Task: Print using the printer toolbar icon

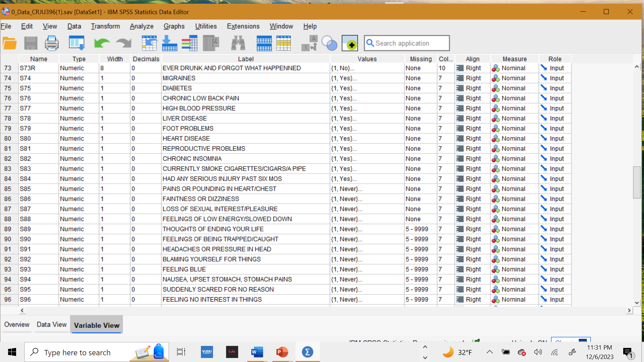Action: 52,43
